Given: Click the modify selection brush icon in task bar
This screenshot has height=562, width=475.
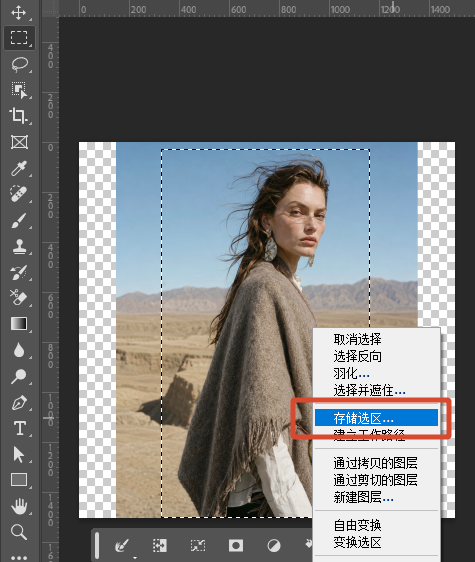Looking at the screenshot, I should click(121, 546).
